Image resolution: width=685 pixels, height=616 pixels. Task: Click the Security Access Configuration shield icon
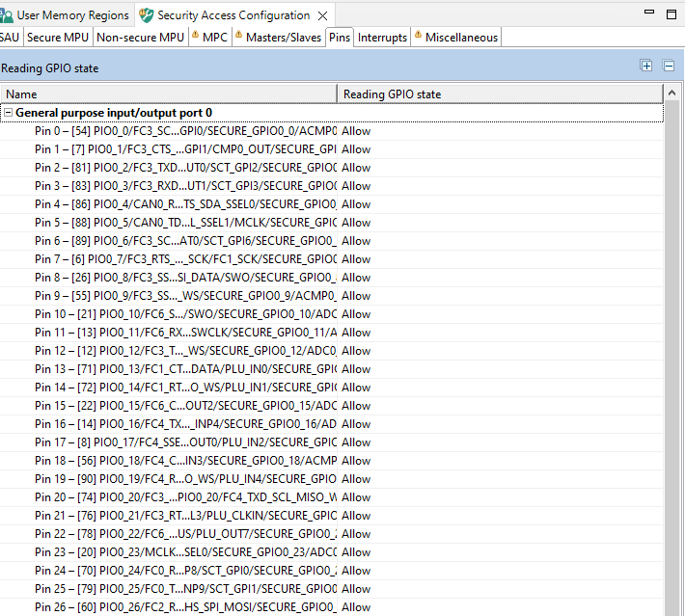tap(146, 15)
